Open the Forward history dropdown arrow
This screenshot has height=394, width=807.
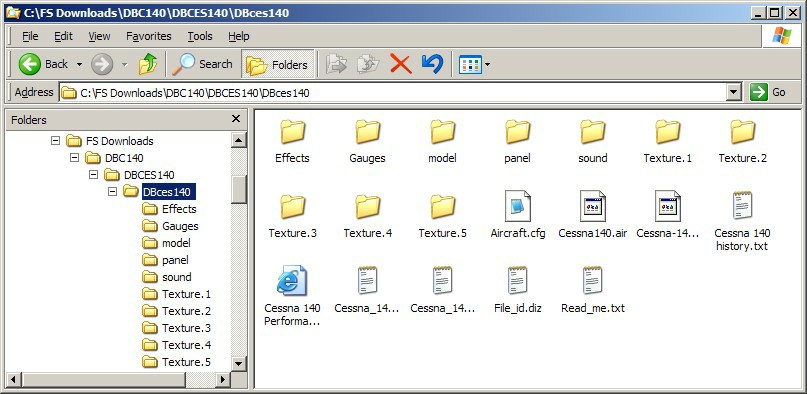tap(125, 65)
